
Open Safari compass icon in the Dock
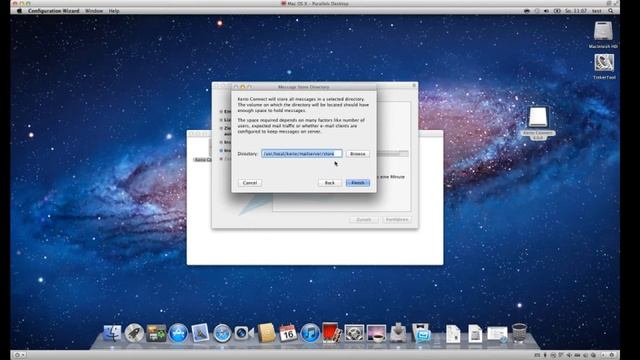[222, 333]
